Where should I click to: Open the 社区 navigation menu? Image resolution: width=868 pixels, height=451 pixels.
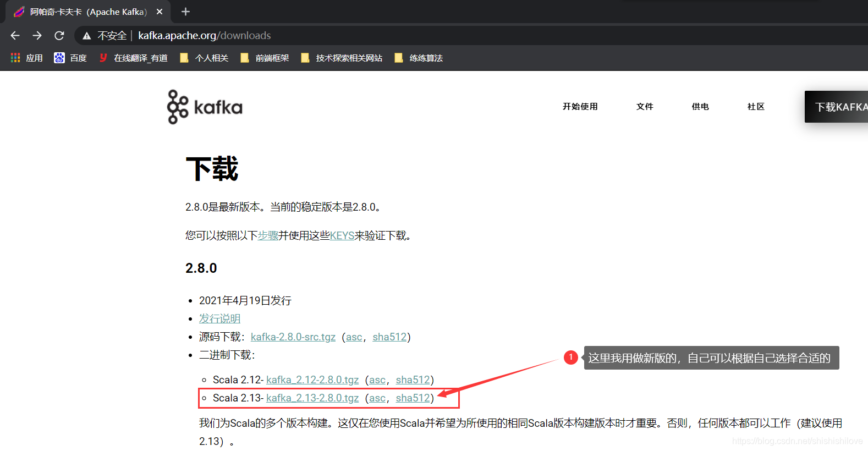click(756, 107)
